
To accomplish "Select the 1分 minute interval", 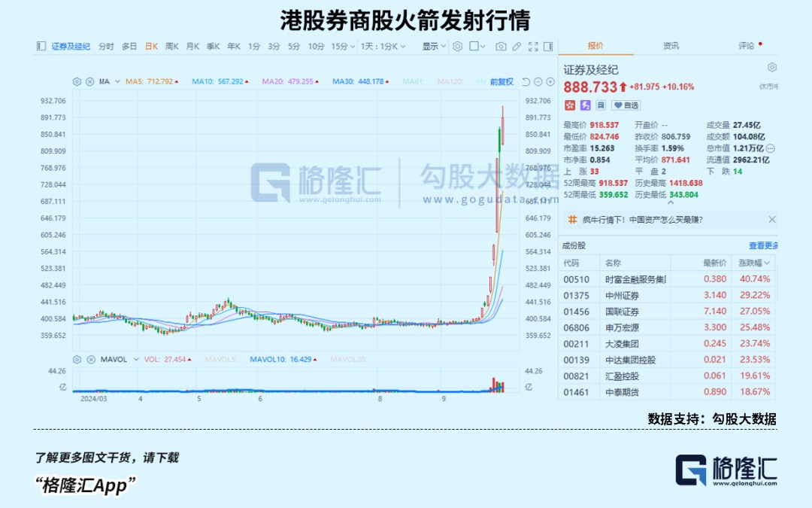I will click(254, 46).
